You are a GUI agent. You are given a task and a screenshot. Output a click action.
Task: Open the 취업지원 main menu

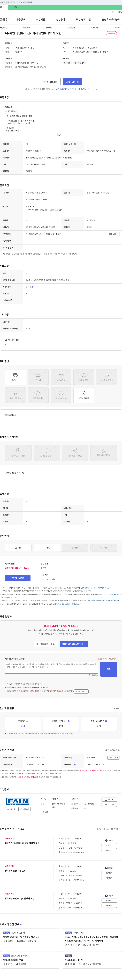pyautogui.click(x=40, y=19)
